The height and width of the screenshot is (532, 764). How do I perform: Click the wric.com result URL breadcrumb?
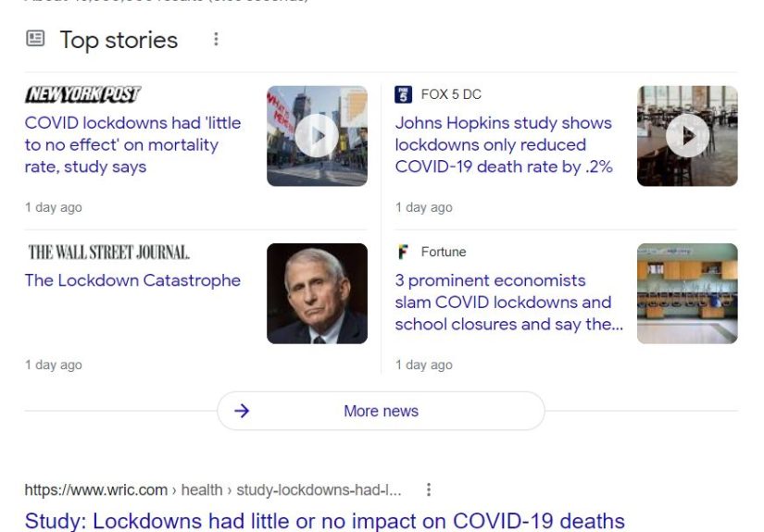click(213, 490)
